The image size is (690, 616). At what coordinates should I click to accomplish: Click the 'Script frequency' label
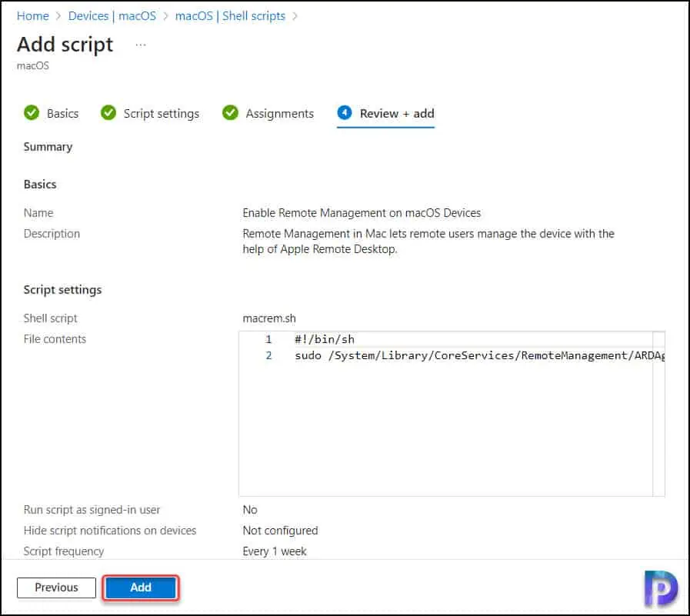[x=64, y=551]
